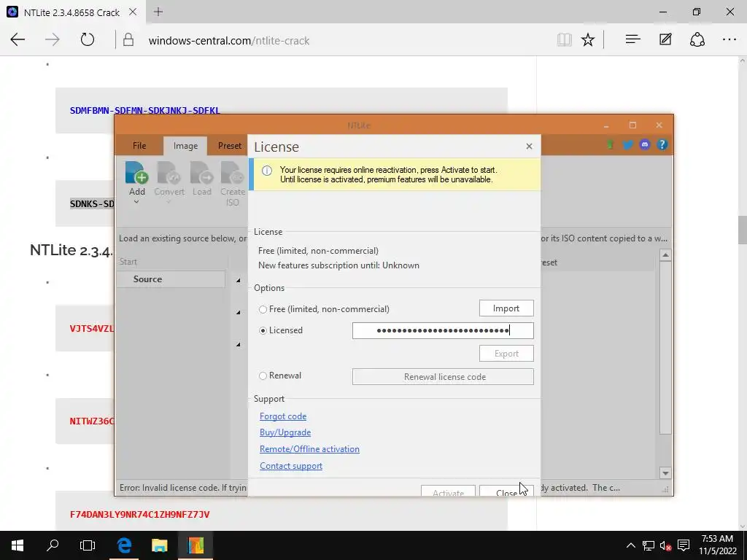Collapse third tree triangle in NTLite list

[x=239, y=344]
